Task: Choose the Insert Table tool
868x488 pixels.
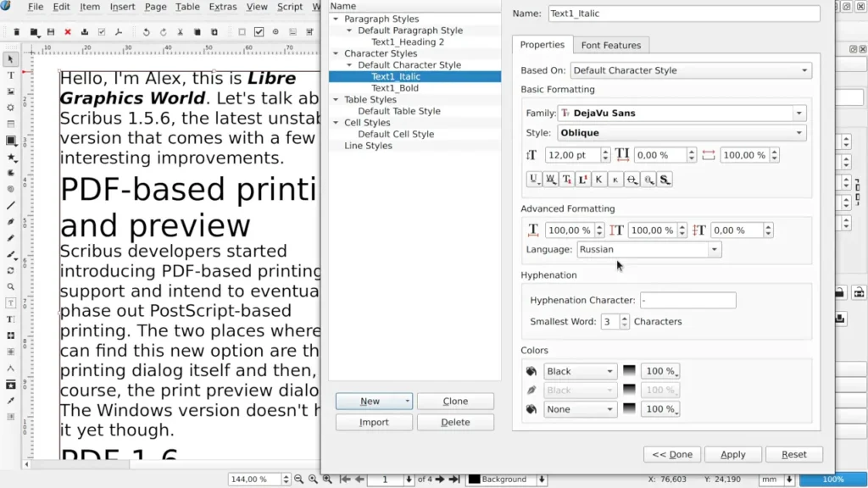Action: (x=10, y=124)
